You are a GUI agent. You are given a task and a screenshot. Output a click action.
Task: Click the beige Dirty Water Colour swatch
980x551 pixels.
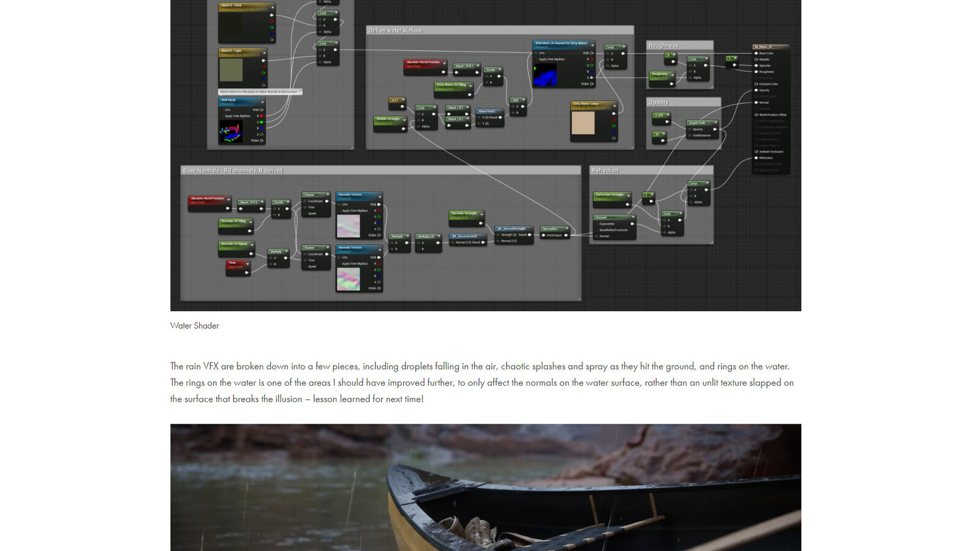point(583,123)
